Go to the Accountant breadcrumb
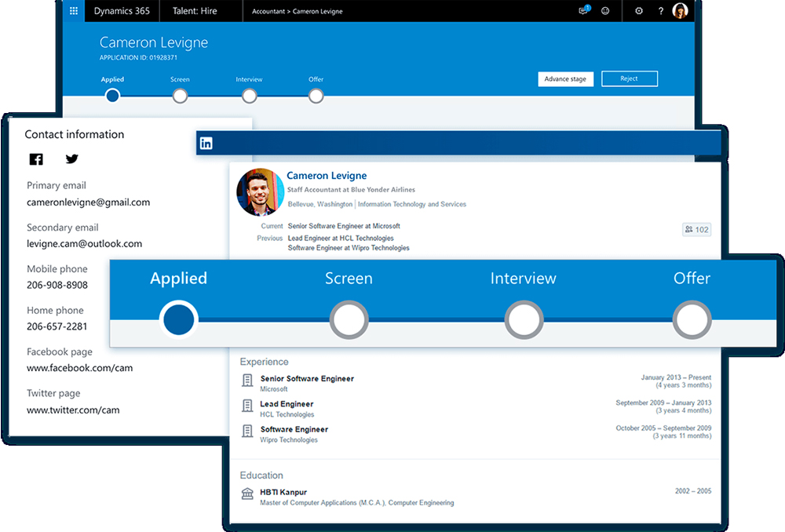 point(268,12)
